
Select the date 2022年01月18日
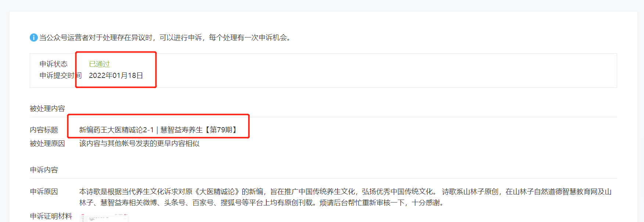[x=116, y=75]
